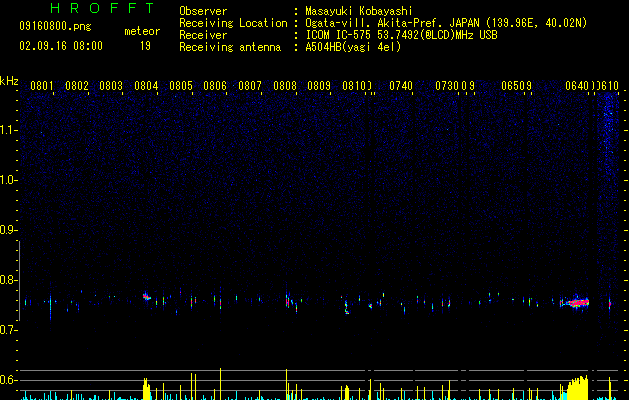Click the 0.6 kHz axis label
The height and width of the screenshot is (400, 629).
click(x=8, y=380)
